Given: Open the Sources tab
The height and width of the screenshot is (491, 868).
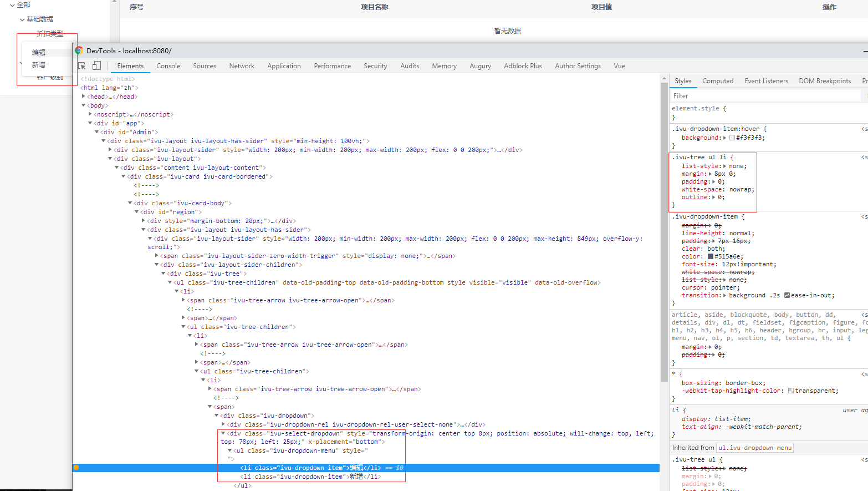Looking at the screenshot, I should [205, 66].
